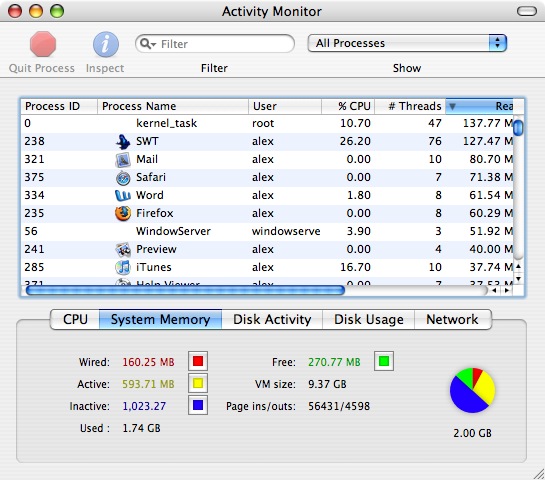Click the yellow Active color swatch
The height and width of the screenshot is (480, 545).
(x=198, y=383)
